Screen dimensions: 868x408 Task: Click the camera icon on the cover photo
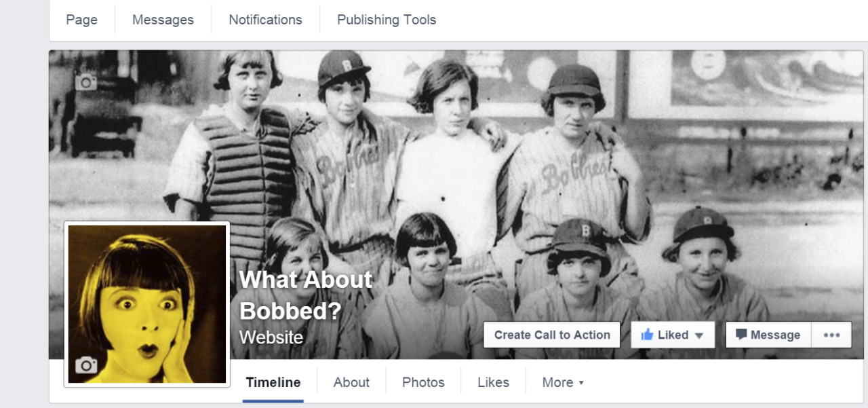86,83
